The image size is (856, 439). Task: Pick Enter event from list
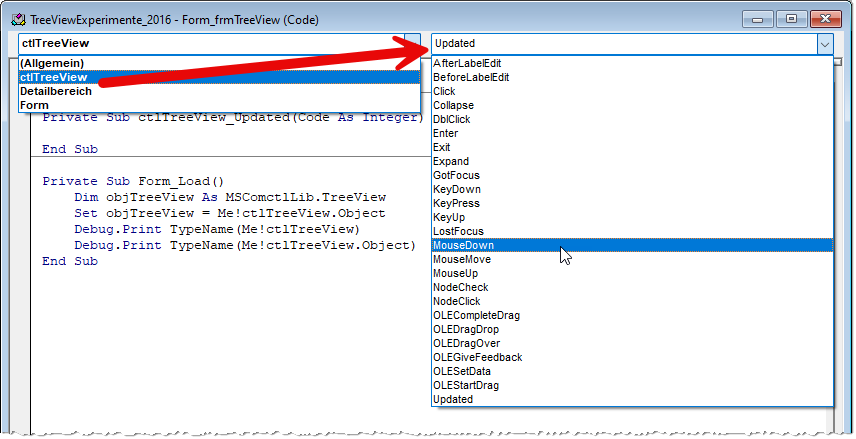point(632,133)
